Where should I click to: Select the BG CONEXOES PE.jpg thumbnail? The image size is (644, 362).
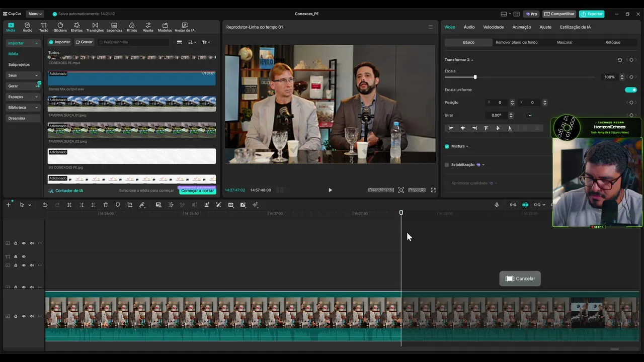(x=132, y=156)
